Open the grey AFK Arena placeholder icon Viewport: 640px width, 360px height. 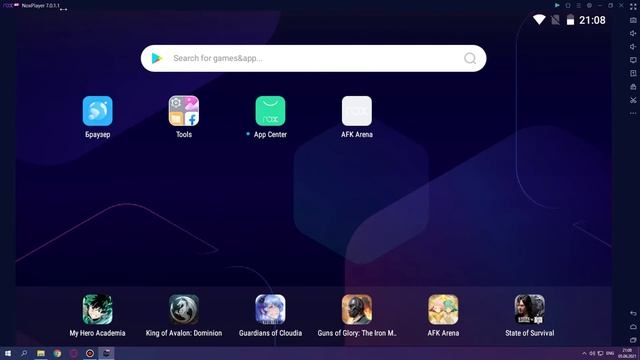pos(357,111)
